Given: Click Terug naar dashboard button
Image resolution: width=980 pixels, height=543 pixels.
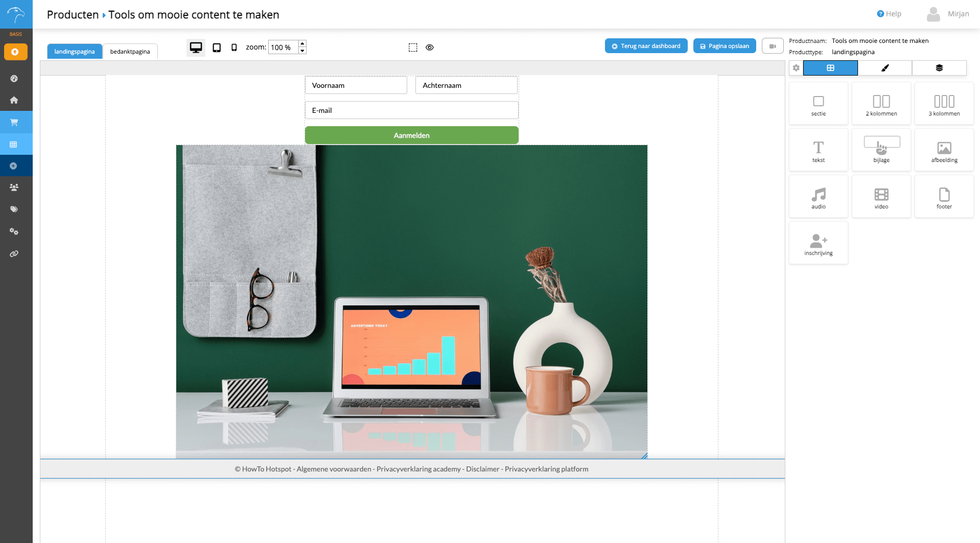Looking at the screenshot, I should (x=646, y=46).
